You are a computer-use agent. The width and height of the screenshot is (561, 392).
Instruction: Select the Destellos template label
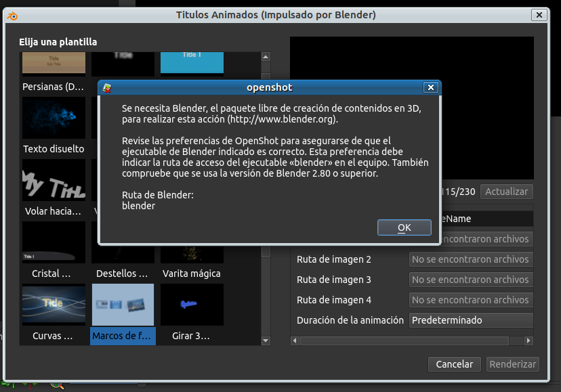[x=122, y=274]
